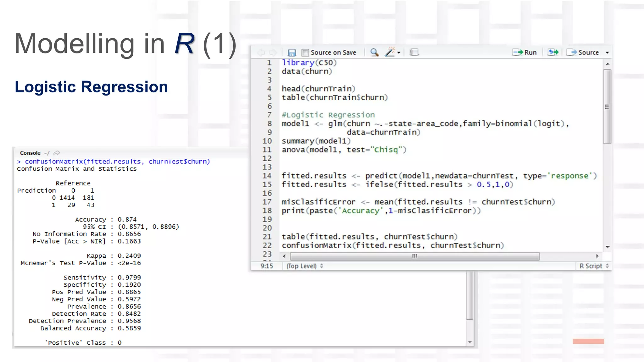644x362 pixels.
Task: Click the horizontal scroll left arrow
Action: pyautogui.click(x=284, y=256)
